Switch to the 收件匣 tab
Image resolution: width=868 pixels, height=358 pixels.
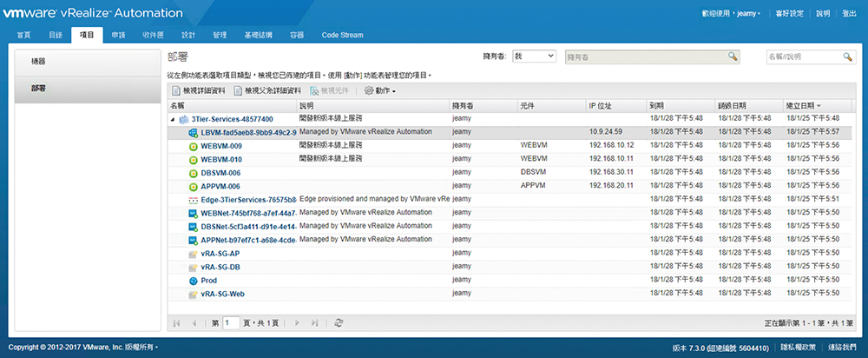(153, 35)
